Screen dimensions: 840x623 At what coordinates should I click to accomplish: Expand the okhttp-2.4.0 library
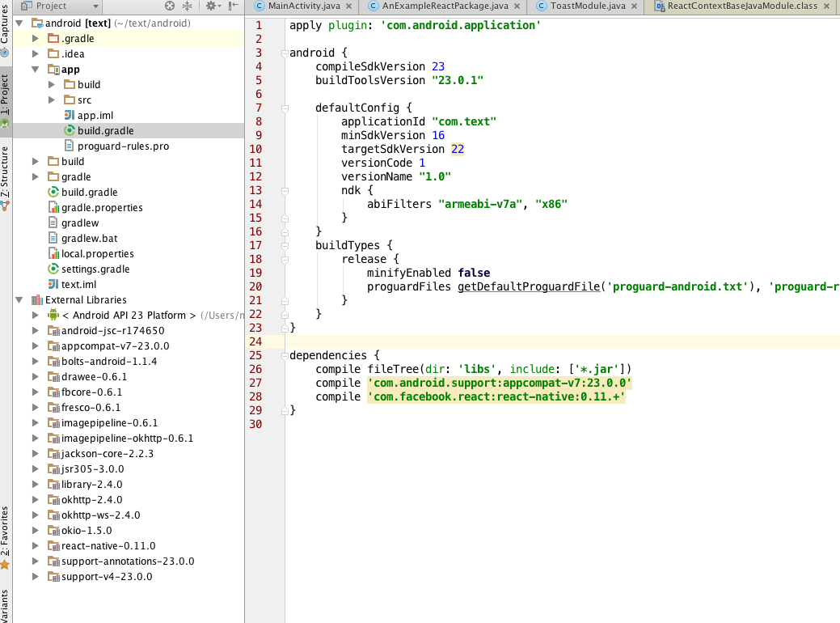(x=36, y=500)
